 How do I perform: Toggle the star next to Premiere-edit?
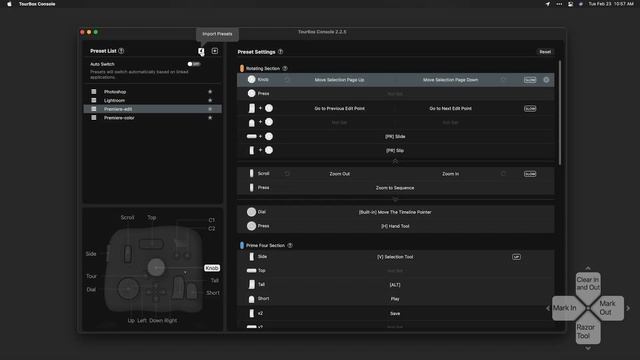pyautogui.click(x=210, y=109)
